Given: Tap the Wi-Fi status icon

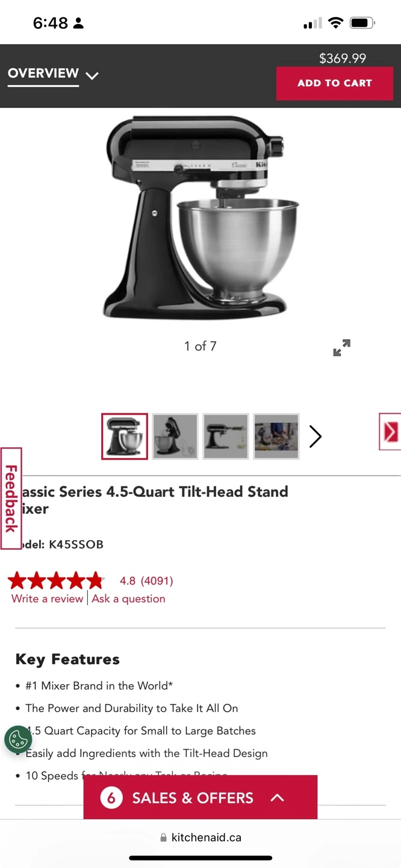Looking at the screenshot, I should point(336,24).
